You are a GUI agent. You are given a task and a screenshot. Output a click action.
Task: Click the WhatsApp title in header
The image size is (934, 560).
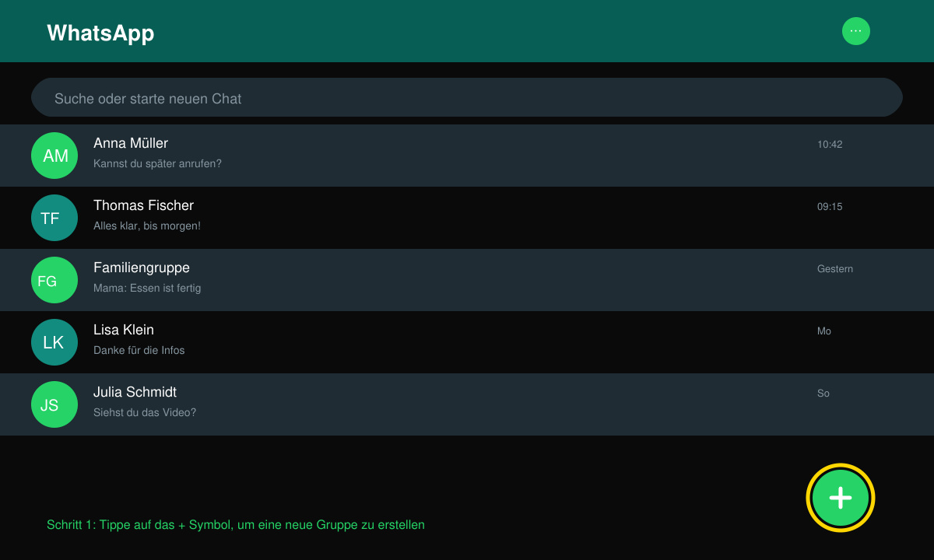point(100,33)
